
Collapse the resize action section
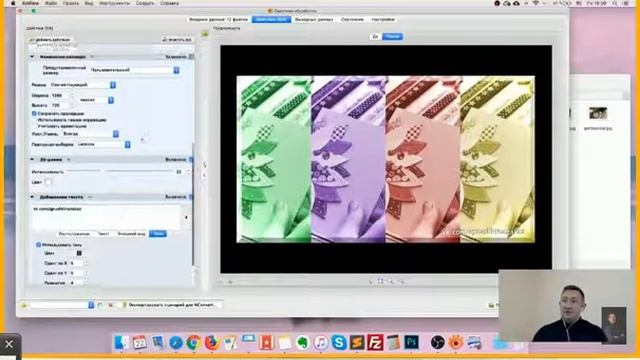32,57
